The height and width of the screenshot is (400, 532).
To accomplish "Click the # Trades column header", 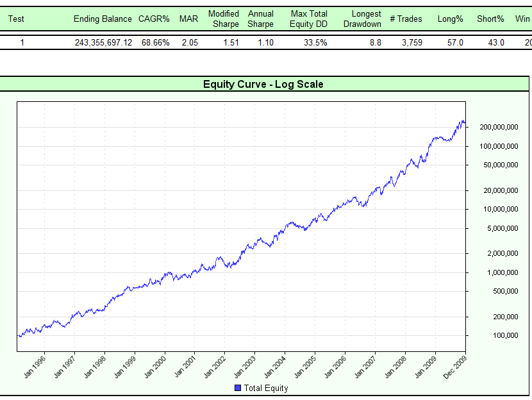I will click(406, 19).
